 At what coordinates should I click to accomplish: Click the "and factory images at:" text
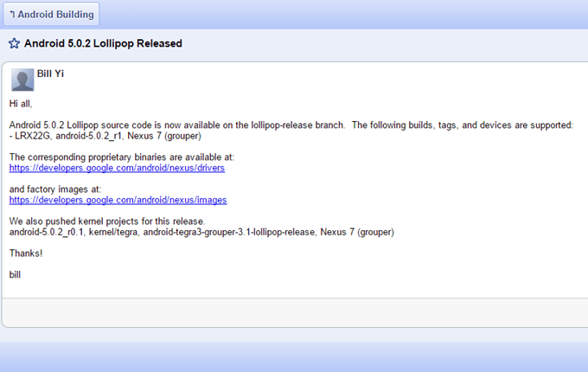pyautogui.click(x=55, y=189)
